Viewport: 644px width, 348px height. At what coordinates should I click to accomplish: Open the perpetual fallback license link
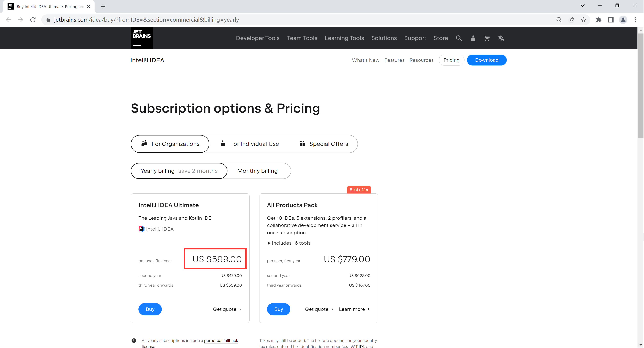click(x=221, y=340)
